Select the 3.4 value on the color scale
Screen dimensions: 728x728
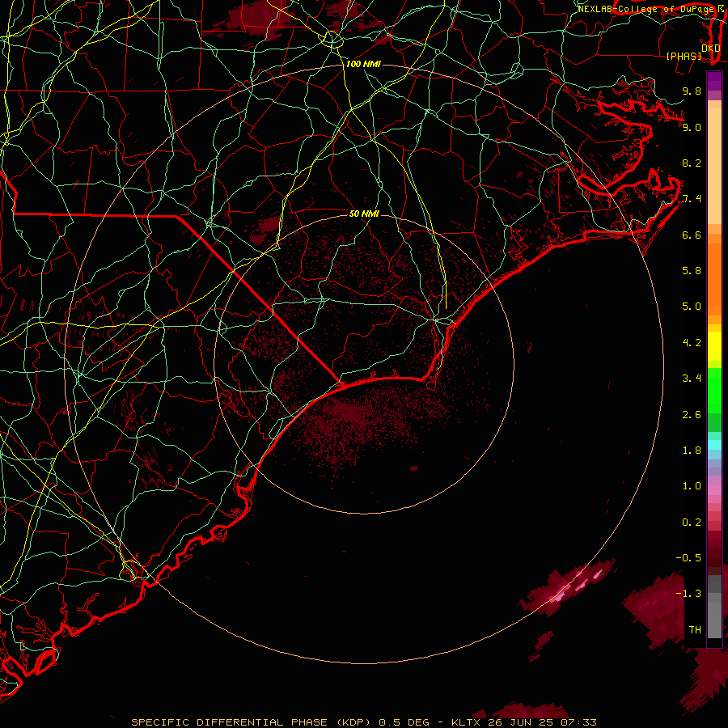pos(692,379)
